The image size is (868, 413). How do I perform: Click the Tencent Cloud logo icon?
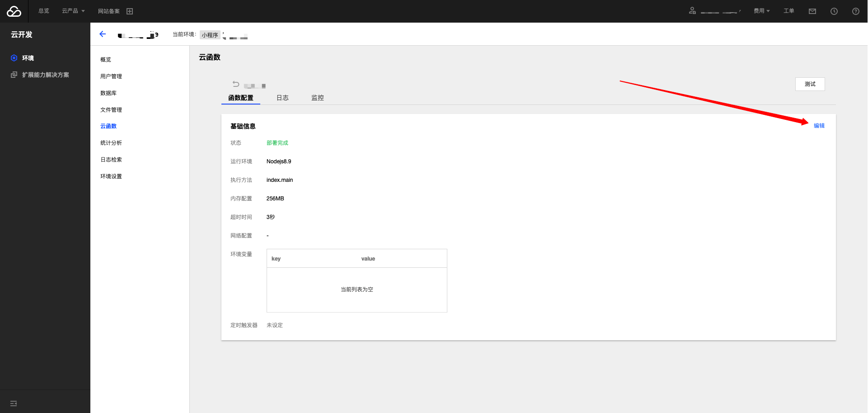click(14, 11)
